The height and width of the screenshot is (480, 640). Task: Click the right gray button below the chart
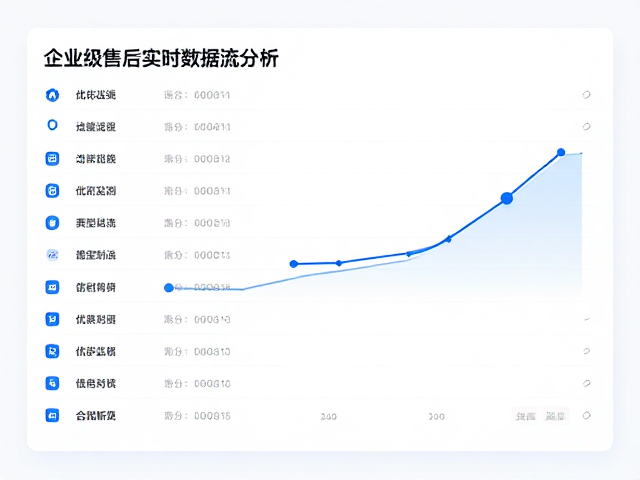(x=556, y=416)
